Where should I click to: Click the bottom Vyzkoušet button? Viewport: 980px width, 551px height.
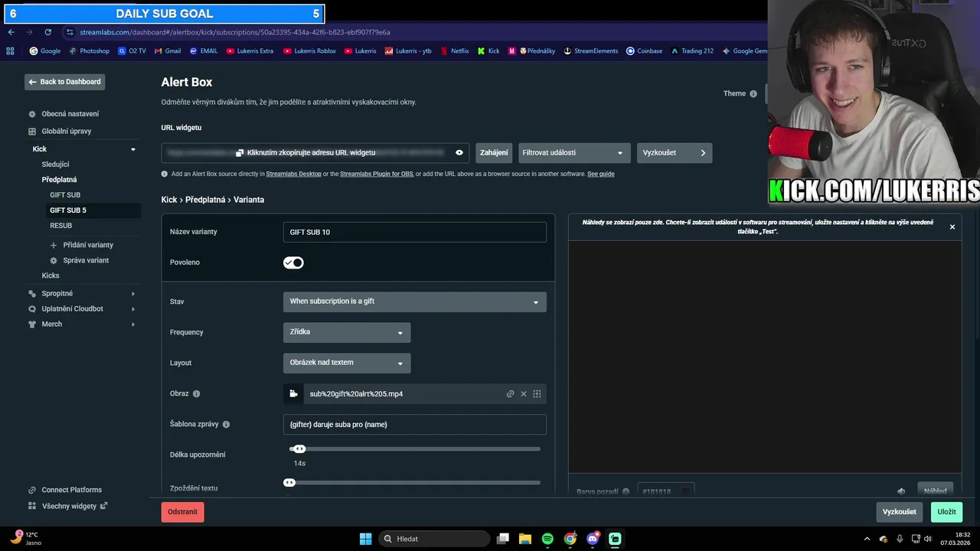(899, 512)
